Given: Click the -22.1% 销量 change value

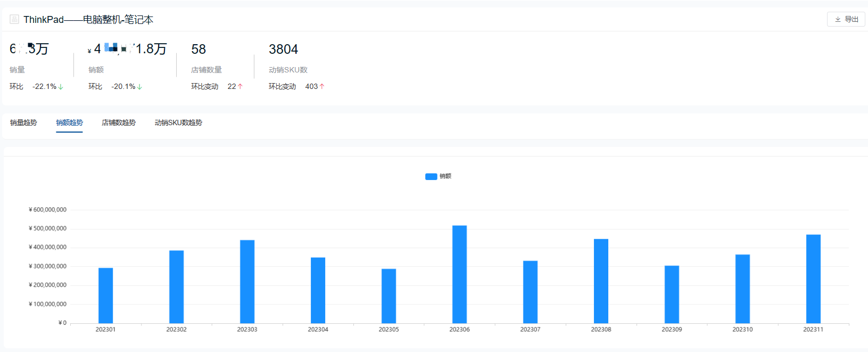Looking at the screenshot, I should (44, 86).
